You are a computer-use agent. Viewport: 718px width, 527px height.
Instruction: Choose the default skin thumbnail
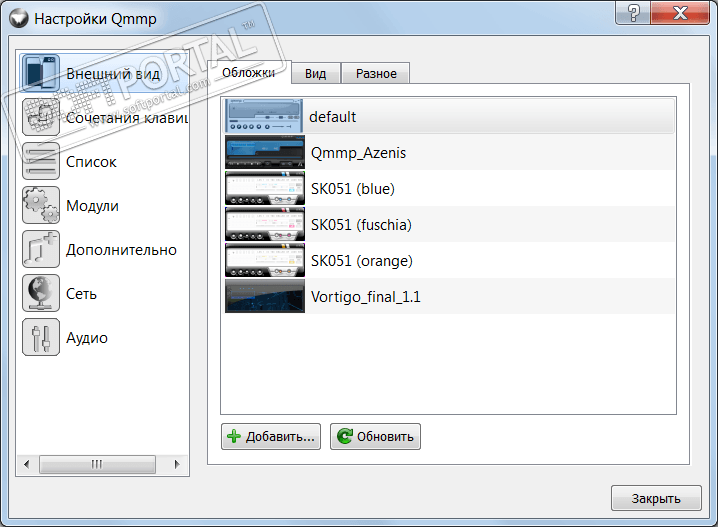(264, 116)
